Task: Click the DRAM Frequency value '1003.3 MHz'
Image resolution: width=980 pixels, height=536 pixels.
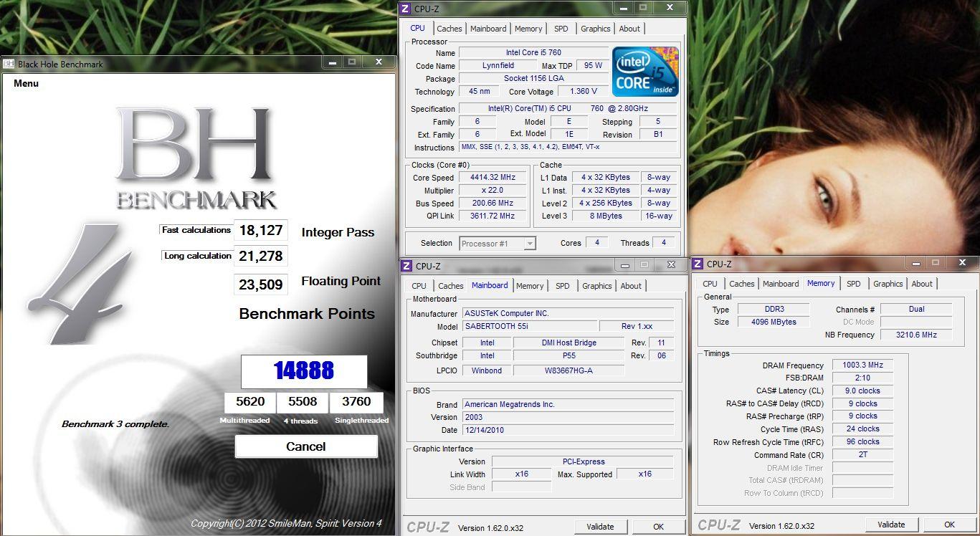Action: [863, 365]
